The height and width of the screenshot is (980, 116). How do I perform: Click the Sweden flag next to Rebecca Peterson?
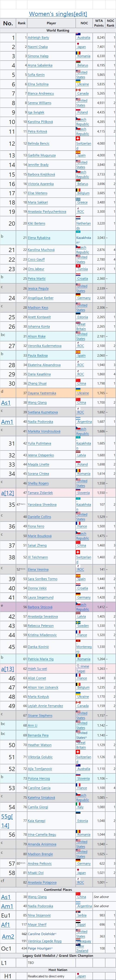coord(78,622)
